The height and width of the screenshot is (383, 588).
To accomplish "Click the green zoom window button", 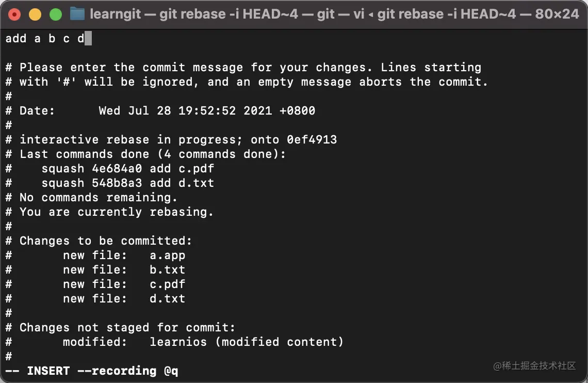I will (x=56, y=14).
